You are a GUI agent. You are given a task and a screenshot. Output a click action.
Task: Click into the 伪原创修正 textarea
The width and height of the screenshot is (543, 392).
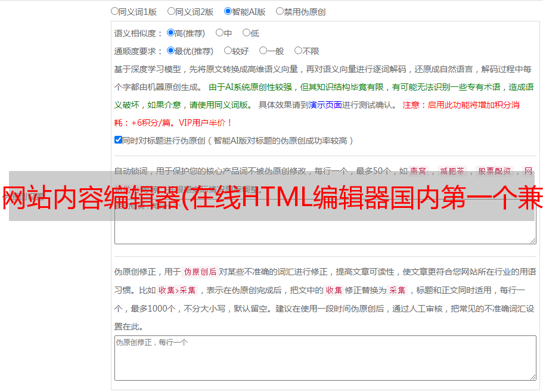tap(325, 358)
